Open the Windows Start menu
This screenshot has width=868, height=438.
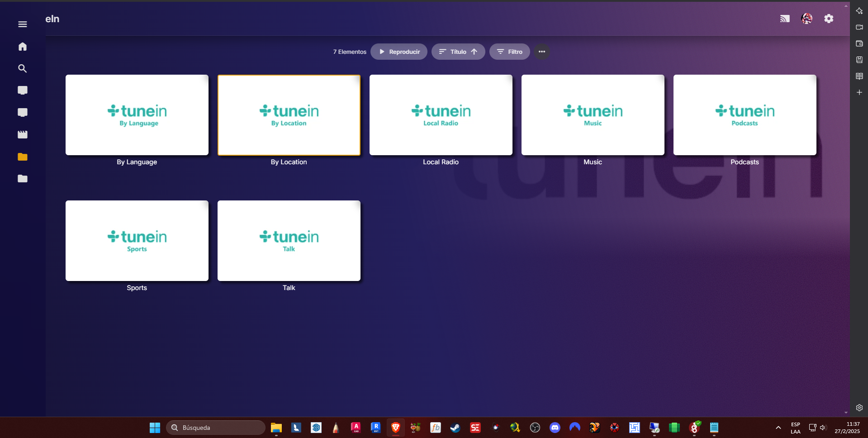[x=155, y=428]
